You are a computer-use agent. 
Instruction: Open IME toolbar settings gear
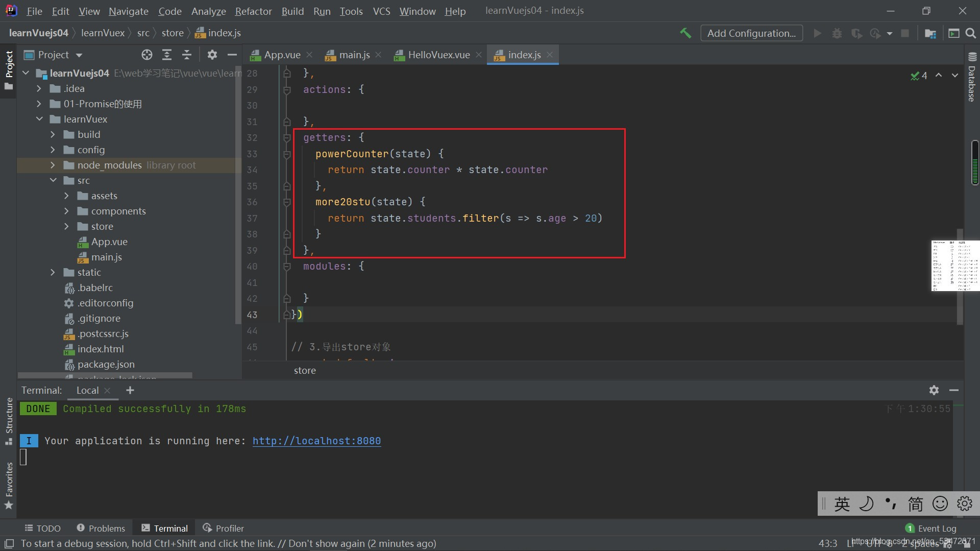[x=964, y=504]
